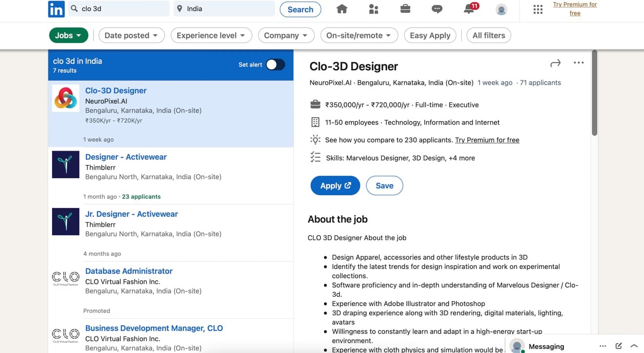Open the three-dot options menu on the job
The width and height of the screenshot is (644, 353).
(578, 62)
